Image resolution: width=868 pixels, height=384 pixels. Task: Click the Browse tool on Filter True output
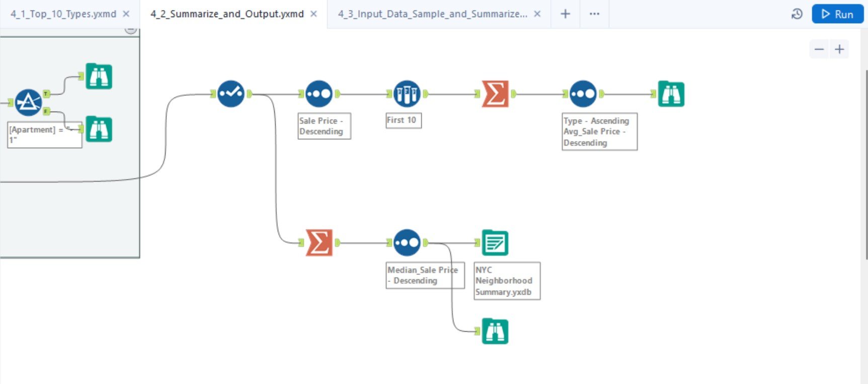(99, 76)
